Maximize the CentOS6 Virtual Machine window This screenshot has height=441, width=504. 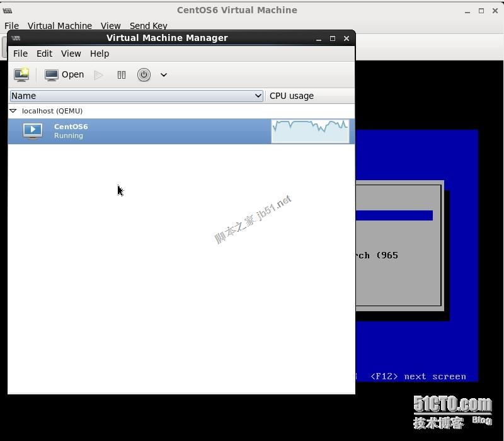(x=481, y=11)
